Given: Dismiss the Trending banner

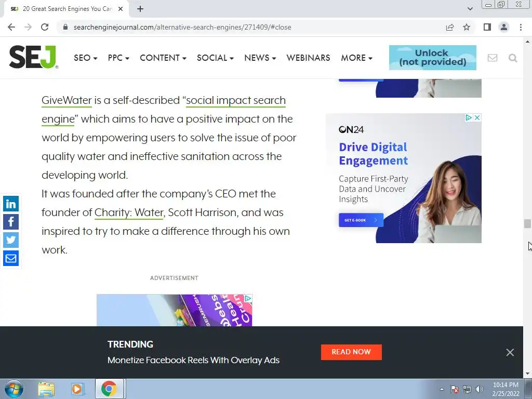Looking at the screenshot, I should click(x=510, y=353).
